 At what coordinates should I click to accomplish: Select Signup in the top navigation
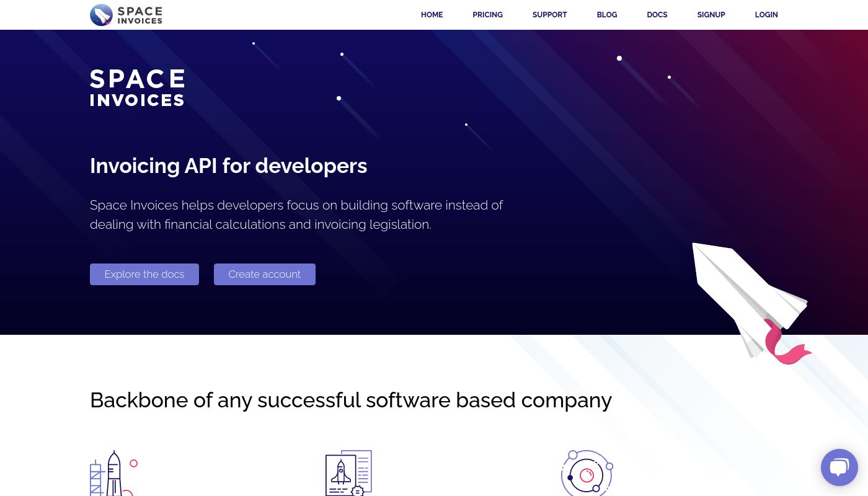coord(711,15)
